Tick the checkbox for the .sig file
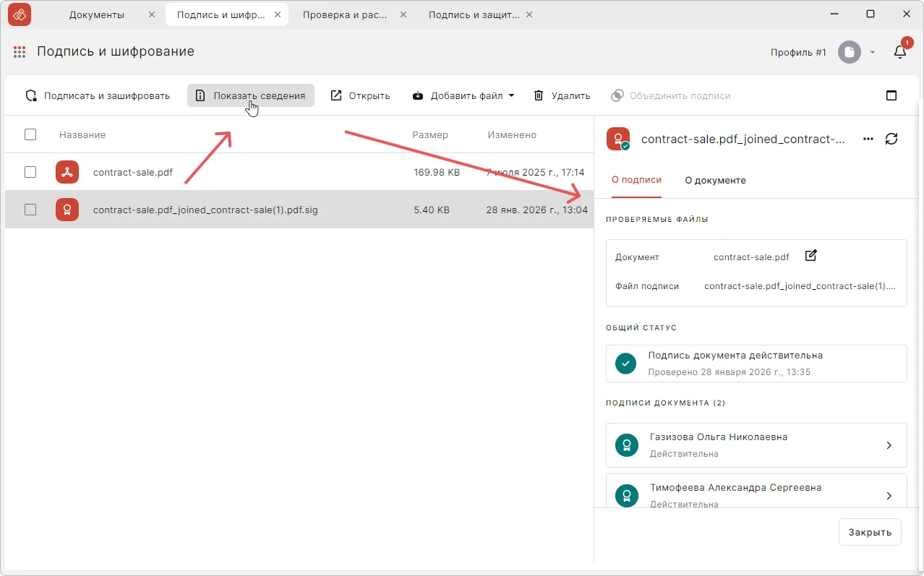Screen dimensions: 924x576 pos(30,210)
